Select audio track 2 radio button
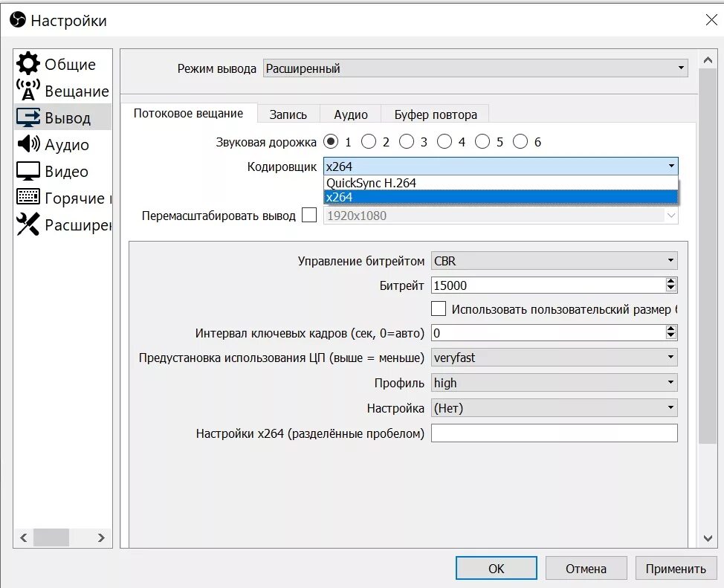The image size is (724, 588). pos(369,141)
